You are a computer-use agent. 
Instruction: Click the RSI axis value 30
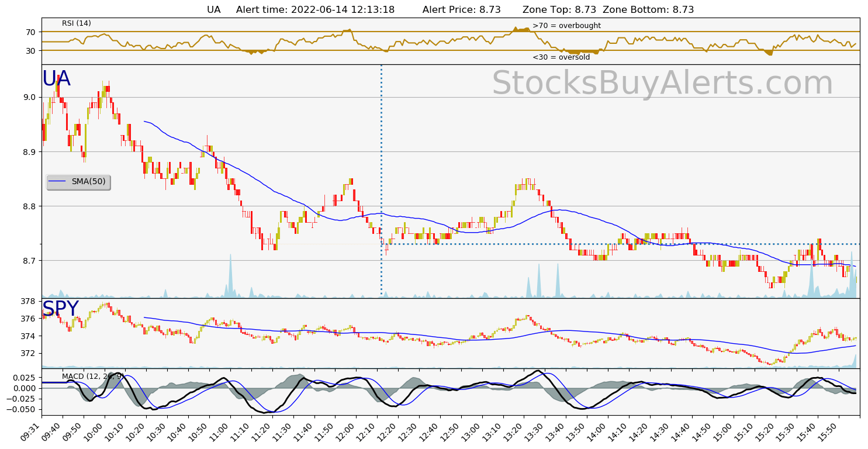(x=31, y=51)
